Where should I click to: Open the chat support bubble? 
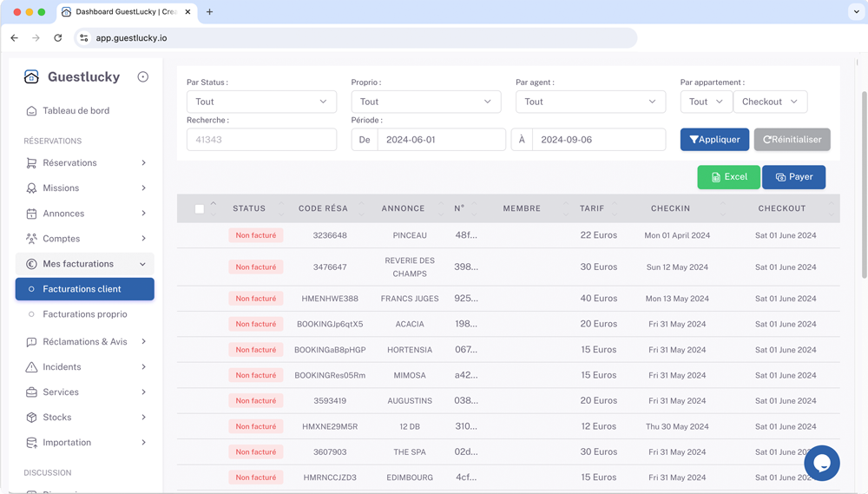point(822,463)
